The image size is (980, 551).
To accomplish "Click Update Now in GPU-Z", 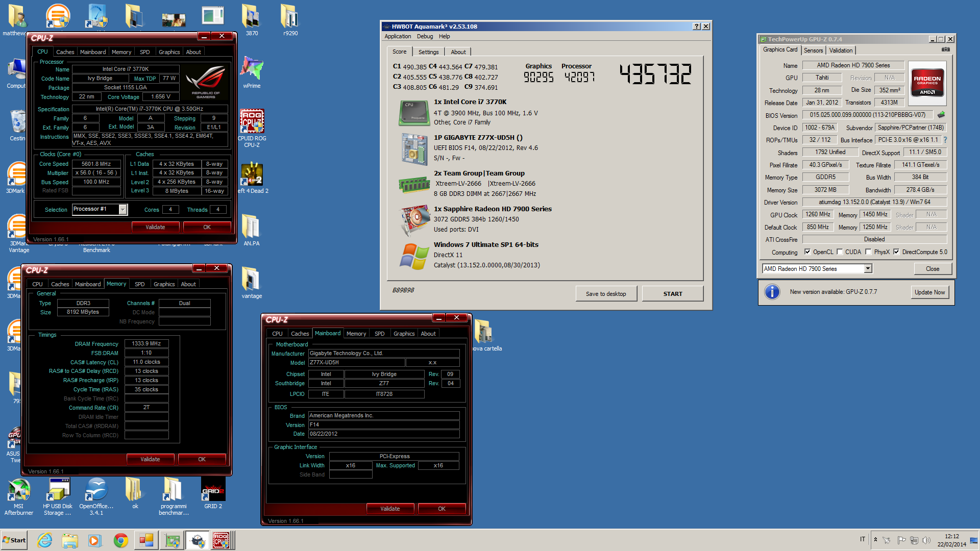I will pyautogui.click(x=929, y=292).
